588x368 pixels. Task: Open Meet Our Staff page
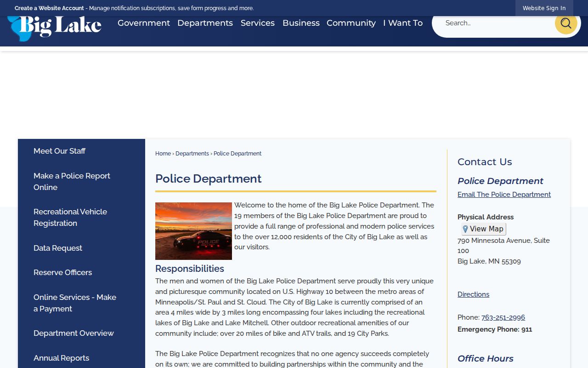(59, 151)
